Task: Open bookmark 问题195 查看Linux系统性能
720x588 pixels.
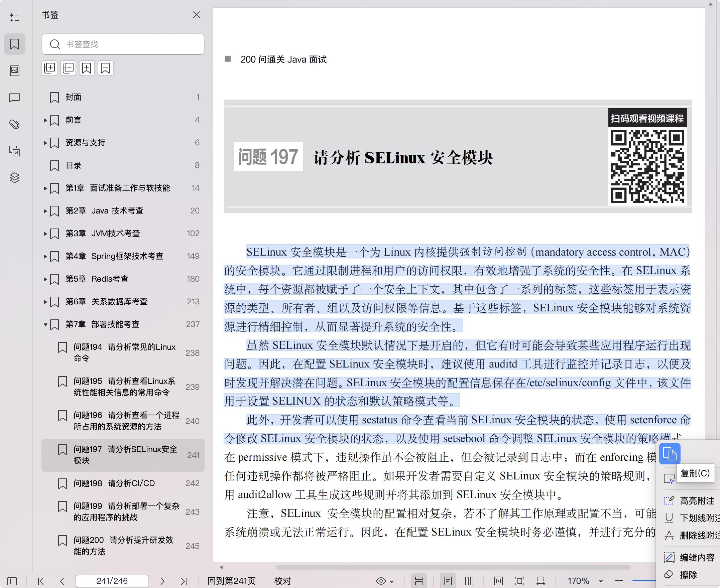Action: [x=123, y=387]
